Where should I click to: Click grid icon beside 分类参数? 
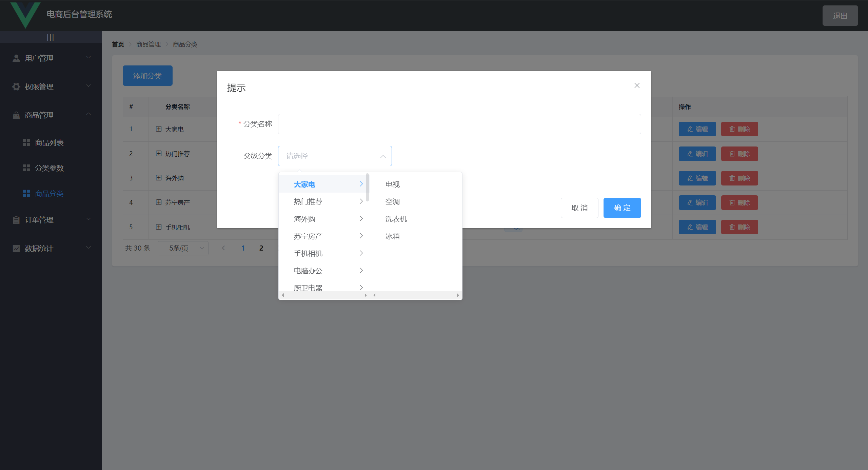[26, 168]
